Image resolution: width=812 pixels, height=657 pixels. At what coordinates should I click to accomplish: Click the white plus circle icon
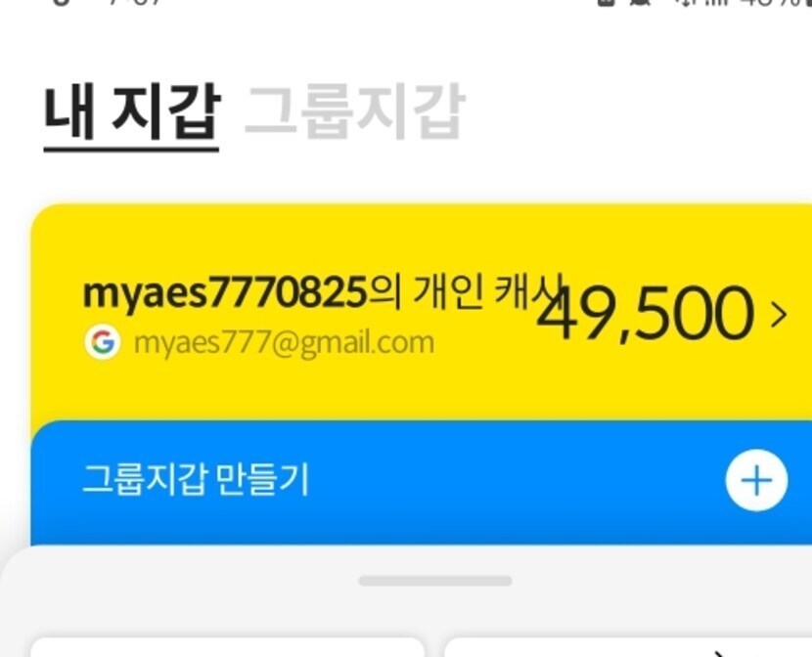point(756,480)
